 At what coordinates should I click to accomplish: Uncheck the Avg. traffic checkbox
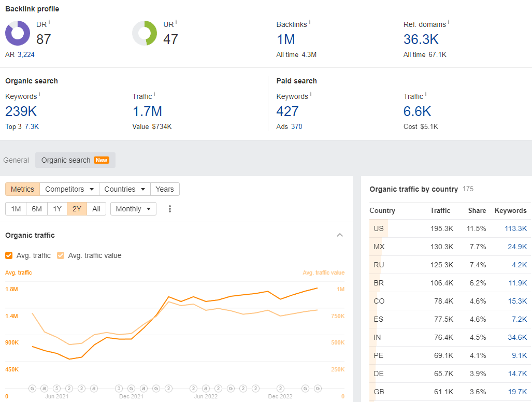coord(9,255)
